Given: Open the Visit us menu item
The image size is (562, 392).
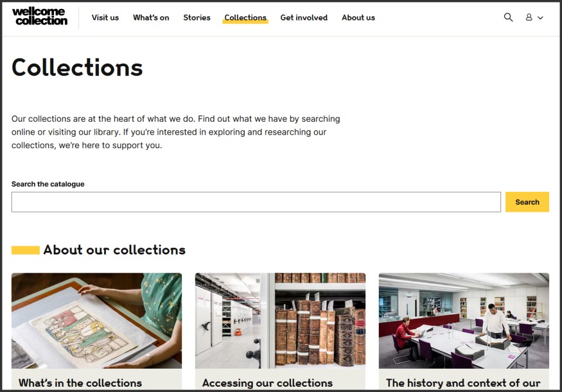Looking at the screenshot, I should pos(105,18).
